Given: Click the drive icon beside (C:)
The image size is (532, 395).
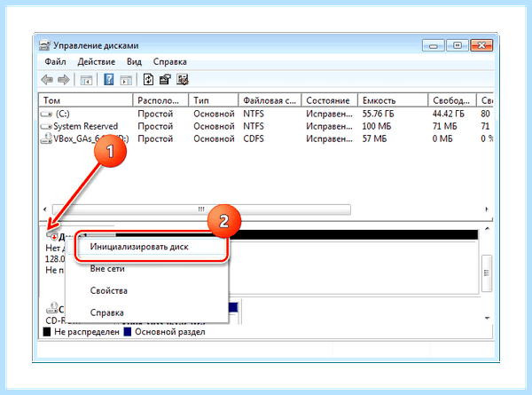Looking at the screenshot, I should pyautogui.click(x=46, y=114).
